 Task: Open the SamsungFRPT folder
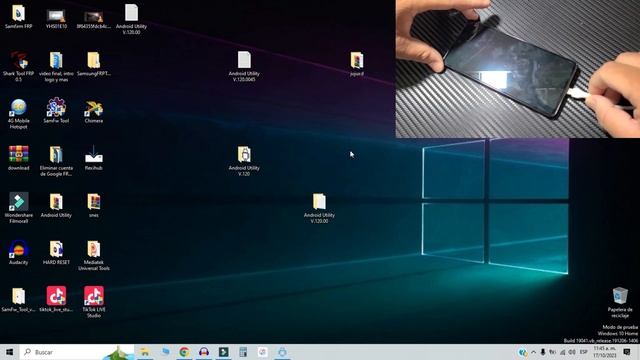pyautogui.click(x=93, y=64)
